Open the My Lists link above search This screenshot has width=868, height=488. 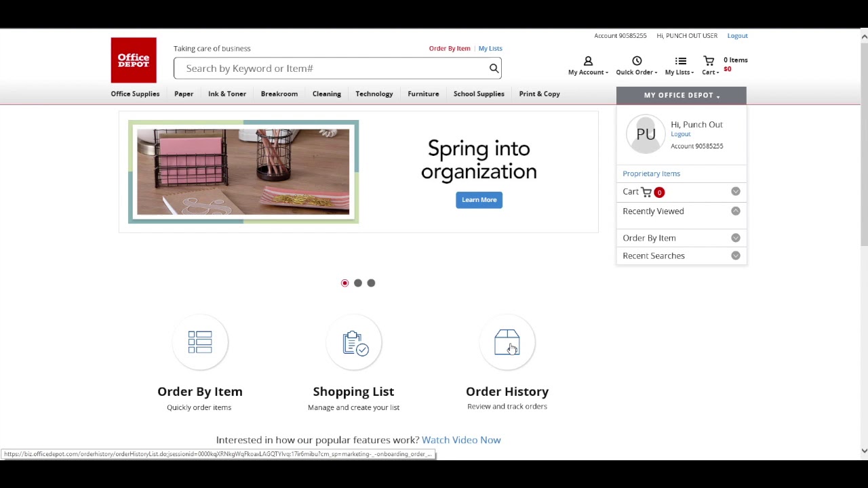(x=490, y=49)
